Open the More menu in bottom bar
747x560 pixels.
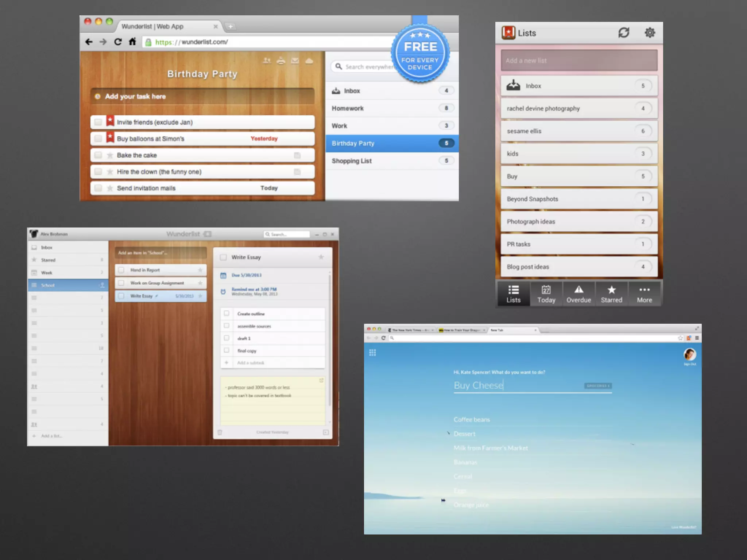click(x=644, y=294)
